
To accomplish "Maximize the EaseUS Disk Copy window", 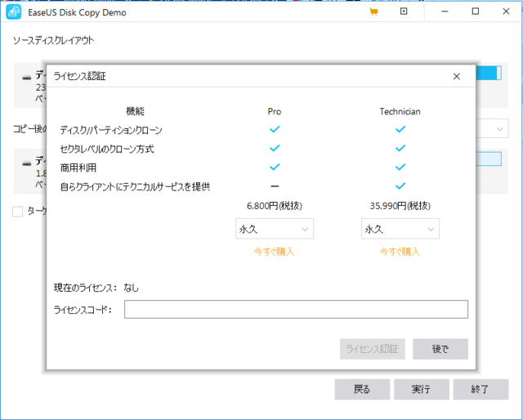I will coord(476,11).
